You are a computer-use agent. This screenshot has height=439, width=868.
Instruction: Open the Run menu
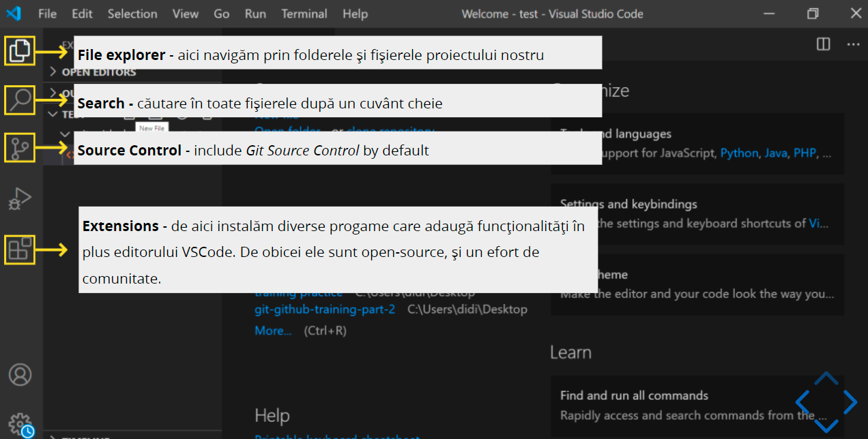point(255,14)
